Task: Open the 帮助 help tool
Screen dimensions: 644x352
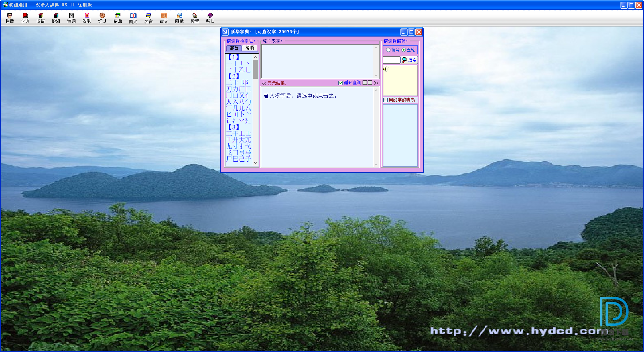Action: tap(210, 18)
